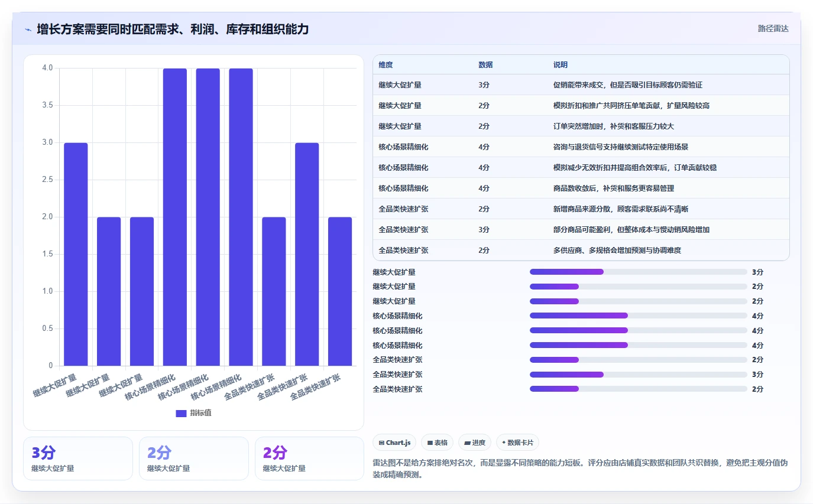
Task: Click the 0.5 y-axis label
Action: coord(47,329)
